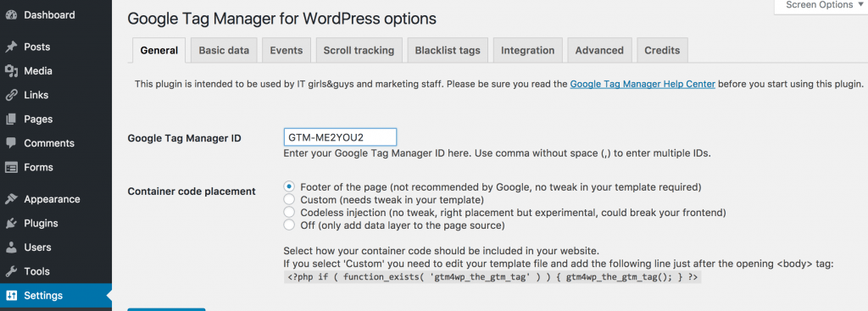Select Custom container code placement
The height and width of the screenshot is (311, 868).
click(288, 199)
